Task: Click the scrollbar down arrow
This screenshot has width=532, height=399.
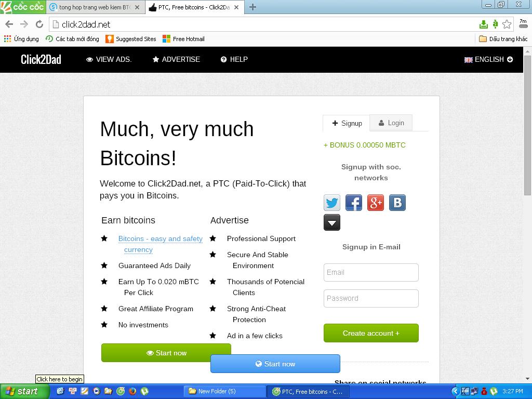Action: 528,379
